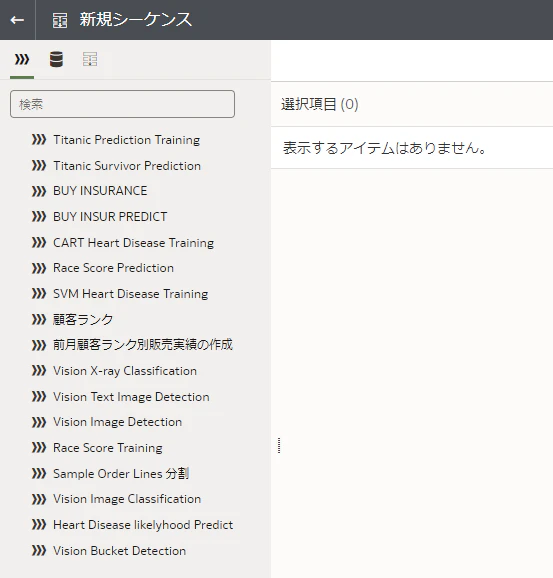Switch to the sequences tab icon
Viewport: 553px width, 578px height.
pos(90,59)
